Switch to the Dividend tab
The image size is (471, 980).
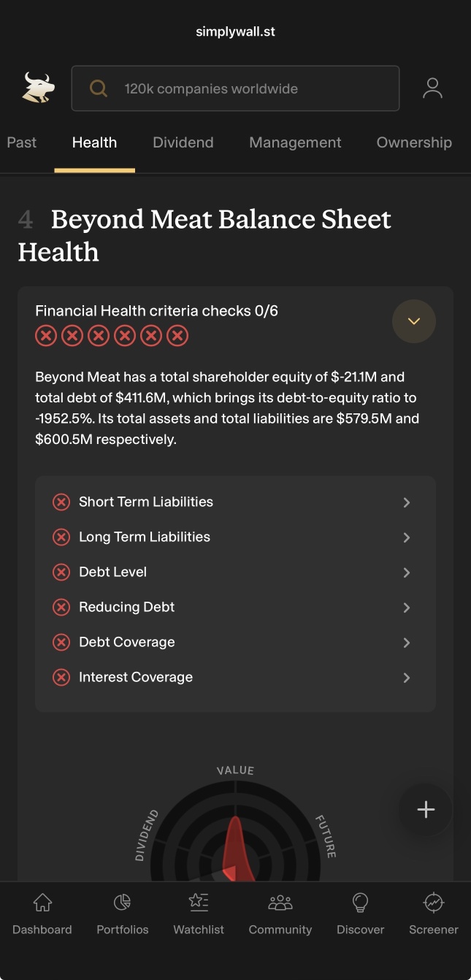tap(183, 142)
